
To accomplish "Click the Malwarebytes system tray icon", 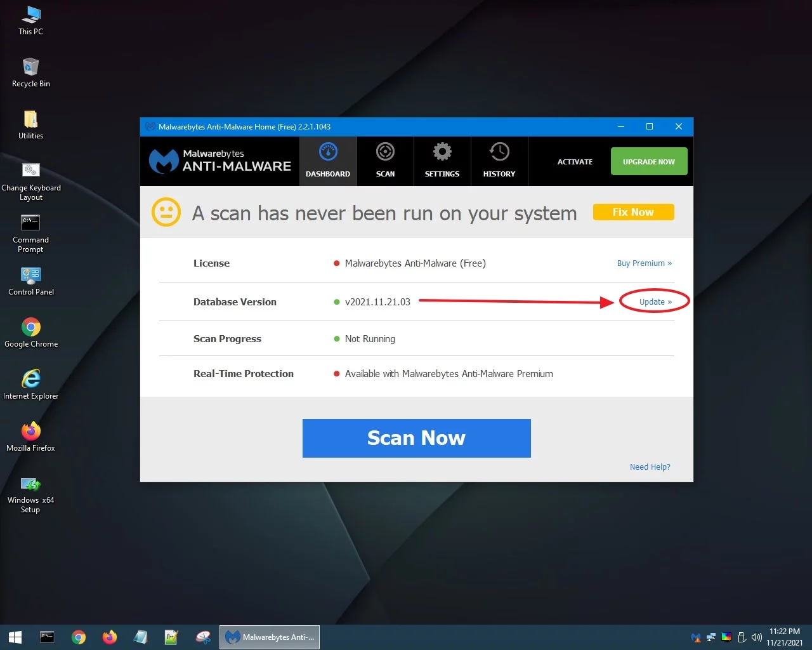I will pyautogui.click(x=696, y=637).
